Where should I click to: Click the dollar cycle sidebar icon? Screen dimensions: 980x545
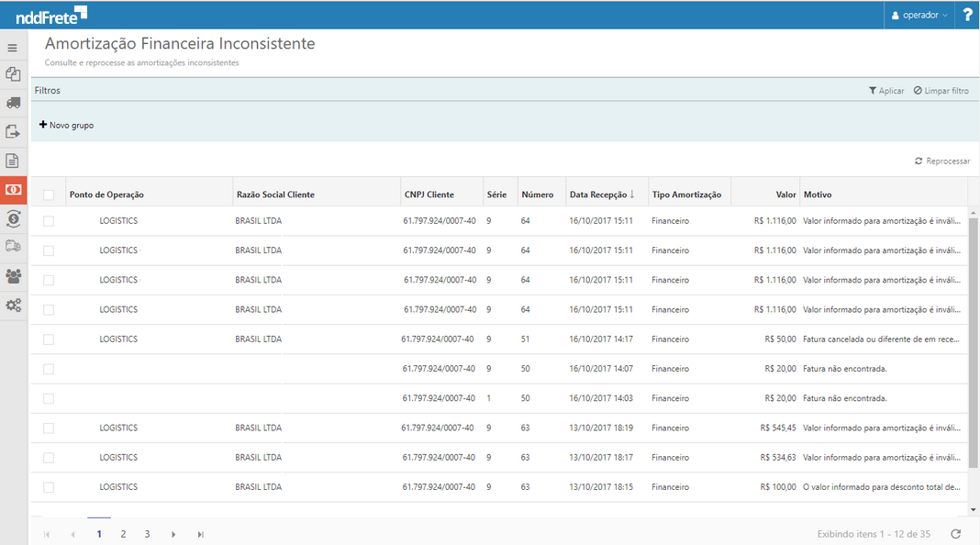tap(13, 218)
